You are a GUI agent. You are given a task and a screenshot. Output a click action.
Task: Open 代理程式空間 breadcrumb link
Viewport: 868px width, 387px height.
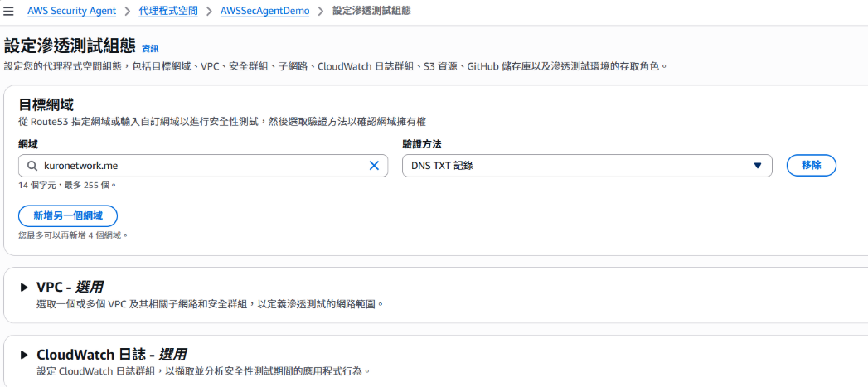[x=168, y=11]
